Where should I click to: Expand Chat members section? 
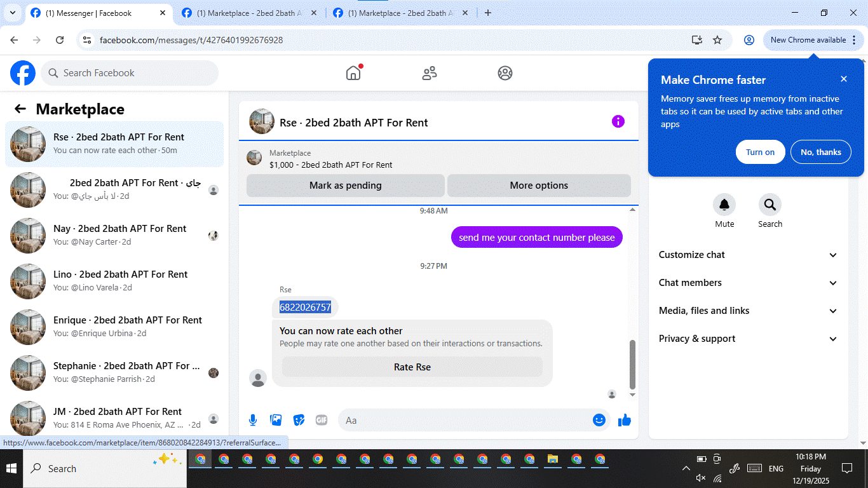click(748, 283)
